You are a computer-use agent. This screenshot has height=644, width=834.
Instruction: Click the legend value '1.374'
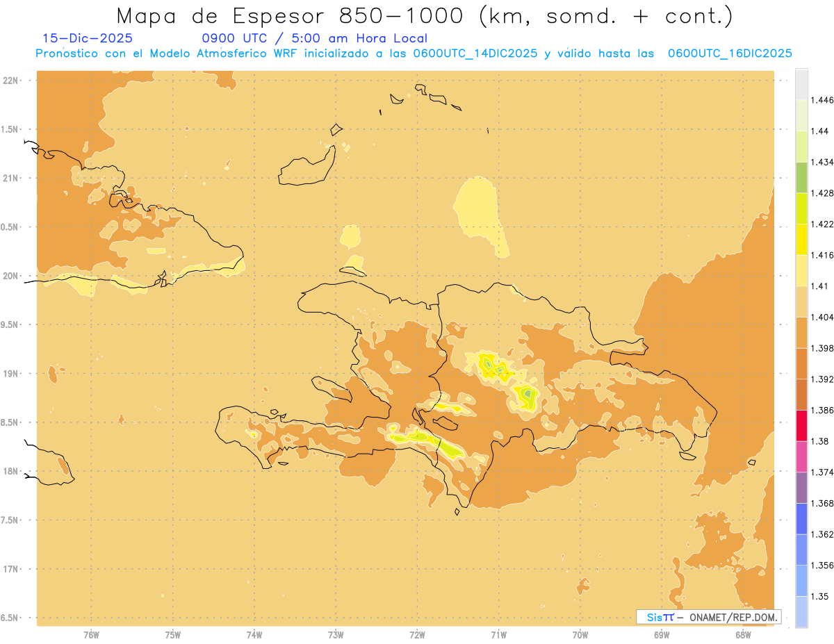click(824, 472)
